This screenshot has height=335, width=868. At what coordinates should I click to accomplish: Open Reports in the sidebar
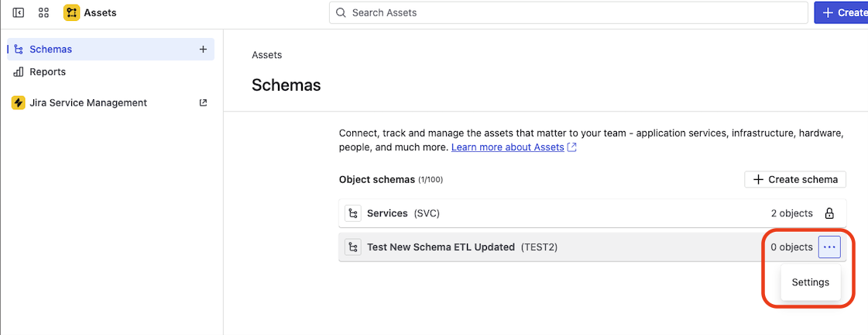(47, 72)
